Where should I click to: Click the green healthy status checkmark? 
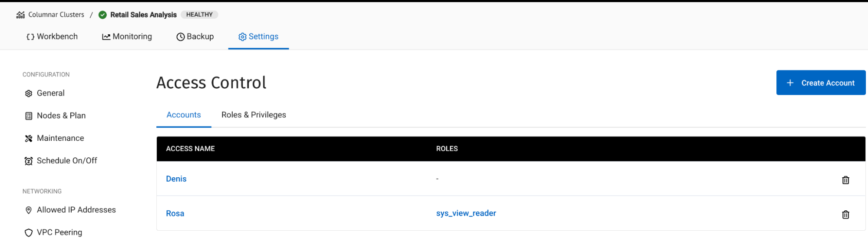[x=102, y=15]
